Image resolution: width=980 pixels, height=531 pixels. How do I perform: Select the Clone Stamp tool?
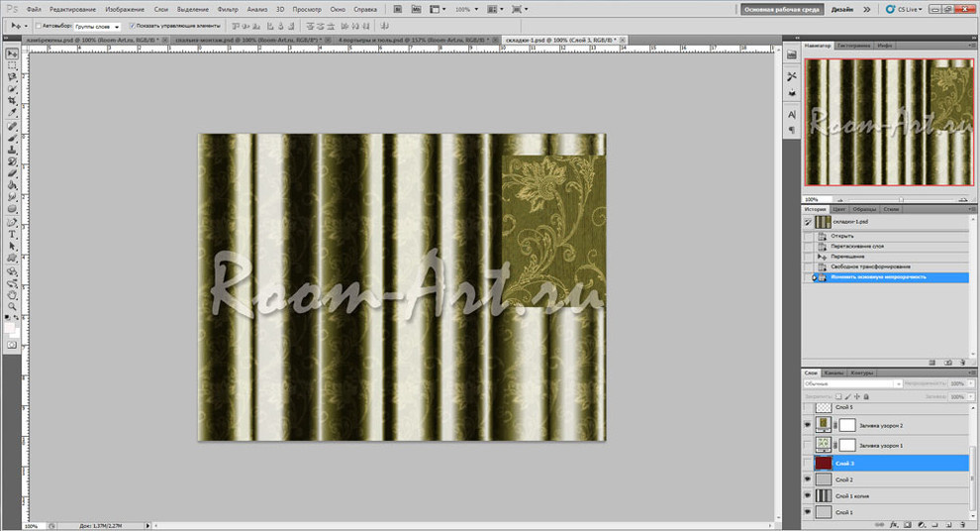click(x=12, y=150)
